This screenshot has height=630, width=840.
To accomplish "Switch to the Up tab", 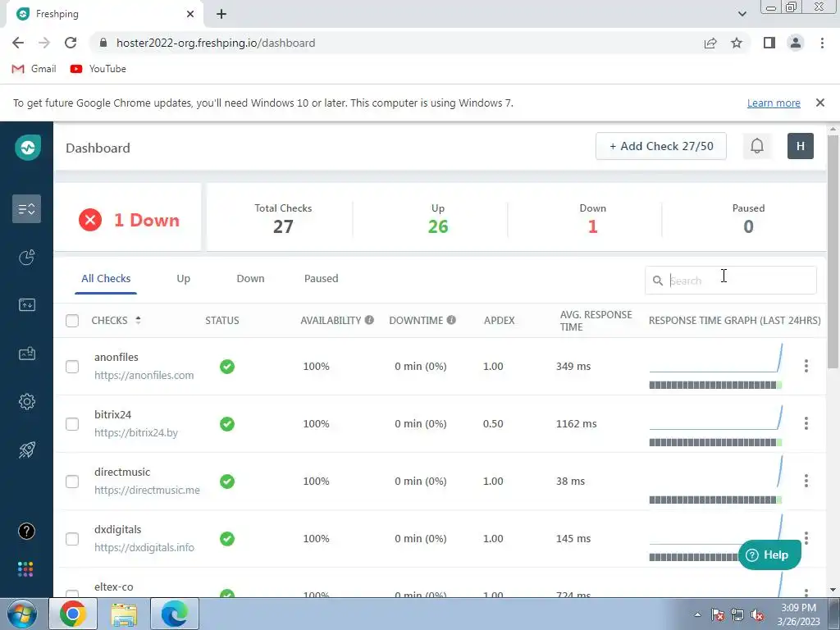I will click(183, 279).
